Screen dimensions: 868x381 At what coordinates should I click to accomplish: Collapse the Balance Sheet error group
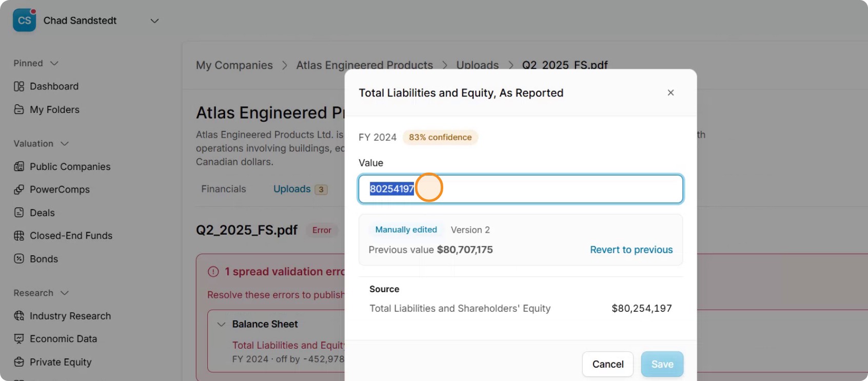coord(222,324)
